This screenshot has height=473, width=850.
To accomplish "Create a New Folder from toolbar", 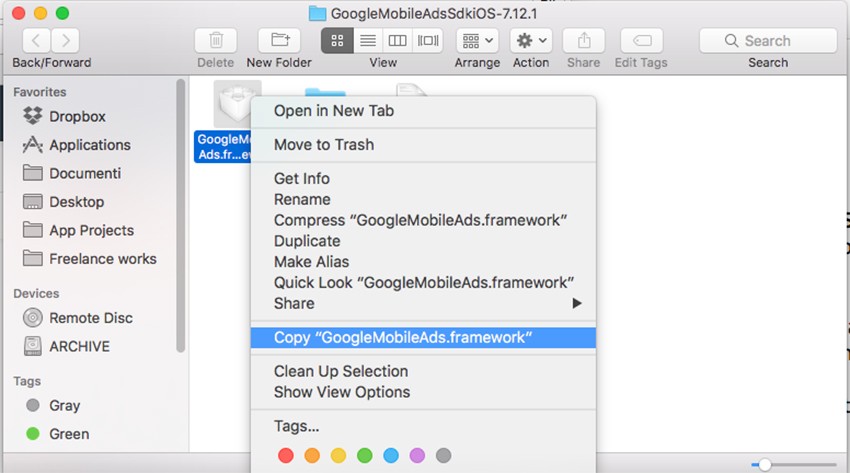I will click(x=279, y=41).
